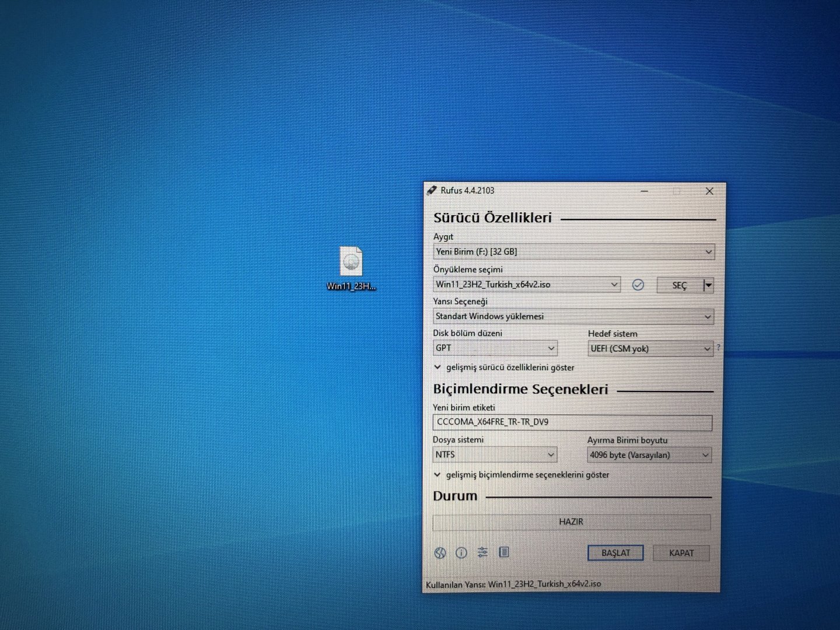Click the Kullanılan Yansı status bar text
Image resolution: width=840 pixels, height=630 pixels.
click(513, 584)
